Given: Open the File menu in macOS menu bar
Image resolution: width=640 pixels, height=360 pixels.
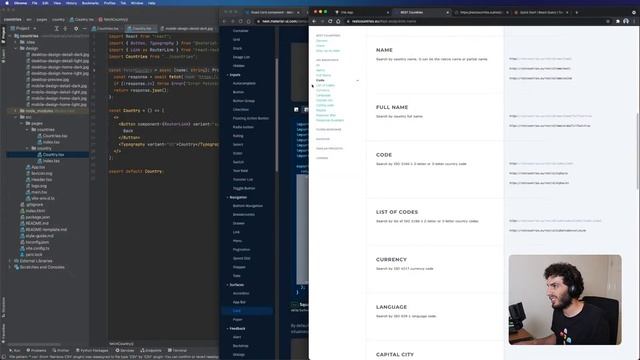Looking at the screenshot, I should point(35,3).
